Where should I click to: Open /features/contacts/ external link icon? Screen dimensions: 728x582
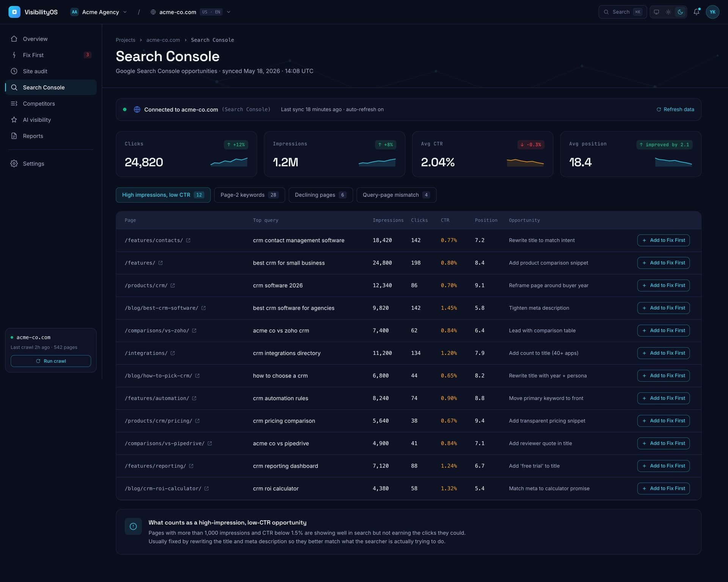188,240
